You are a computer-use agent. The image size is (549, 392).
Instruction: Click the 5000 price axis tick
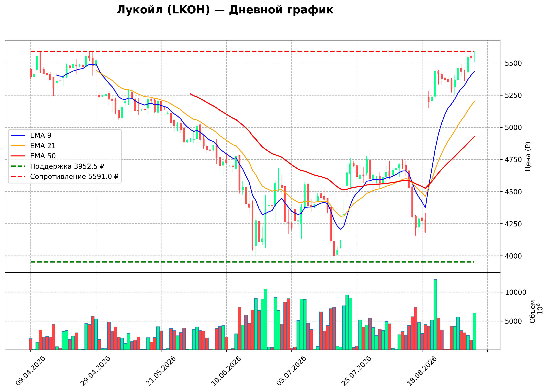(513, 127)
